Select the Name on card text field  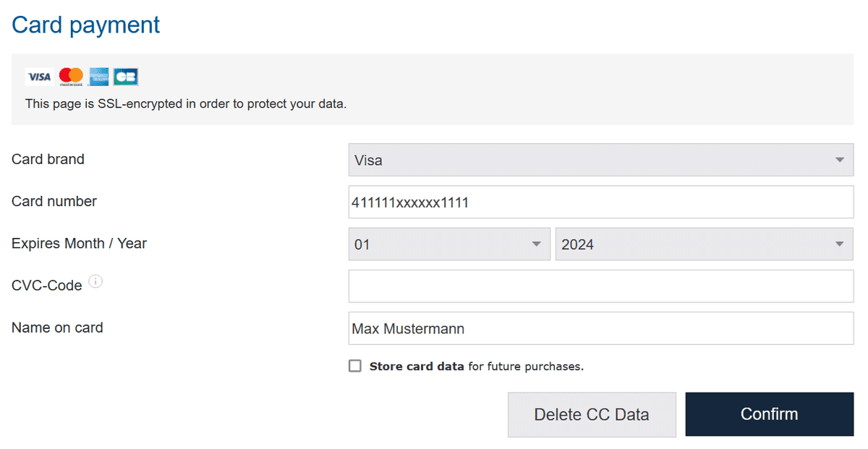[x=600, y=329]
